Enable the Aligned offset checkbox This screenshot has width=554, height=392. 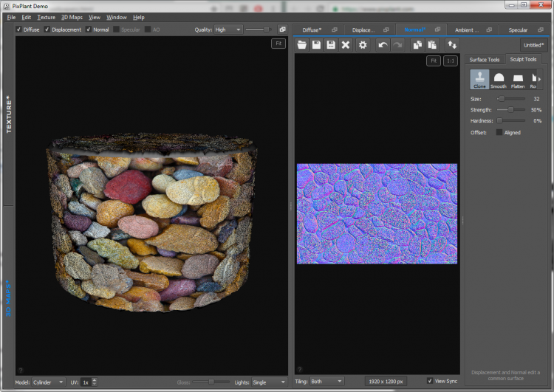pos(499,133)
